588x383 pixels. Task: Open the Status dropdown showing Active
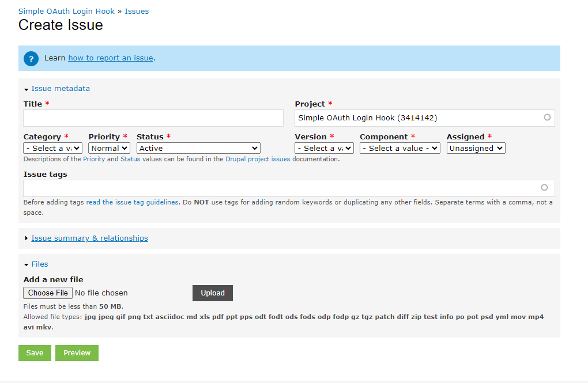(x=198, y=148)
